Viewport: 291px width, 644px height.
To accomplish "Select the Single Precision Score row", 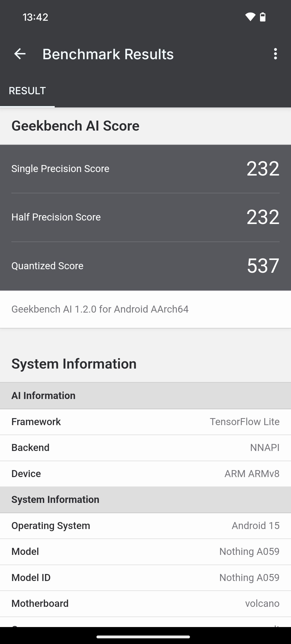I will click(x=145, y=169).
